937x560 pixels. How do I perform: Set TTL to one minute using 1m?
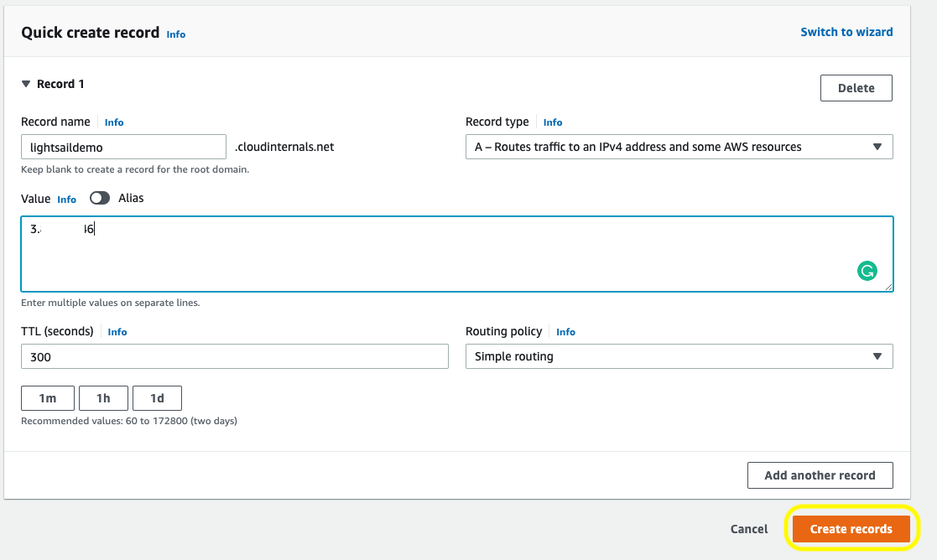[x=47, y=397]
